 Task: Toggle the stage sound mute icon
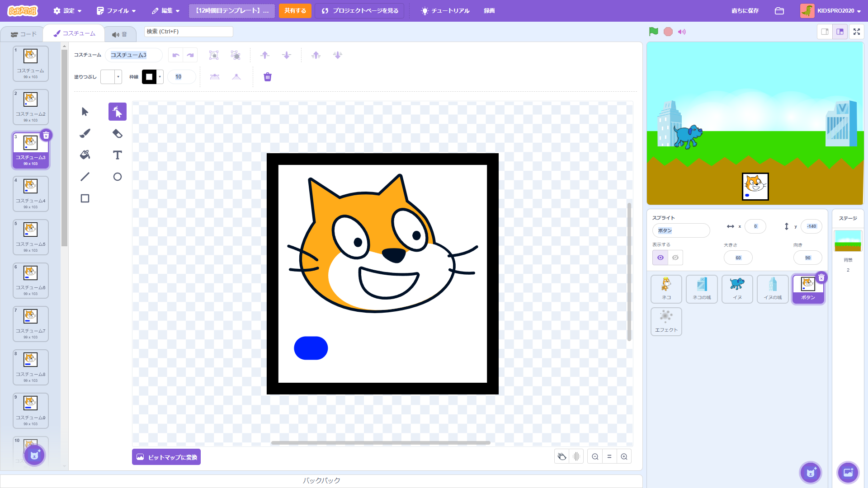tap(682, 32)
